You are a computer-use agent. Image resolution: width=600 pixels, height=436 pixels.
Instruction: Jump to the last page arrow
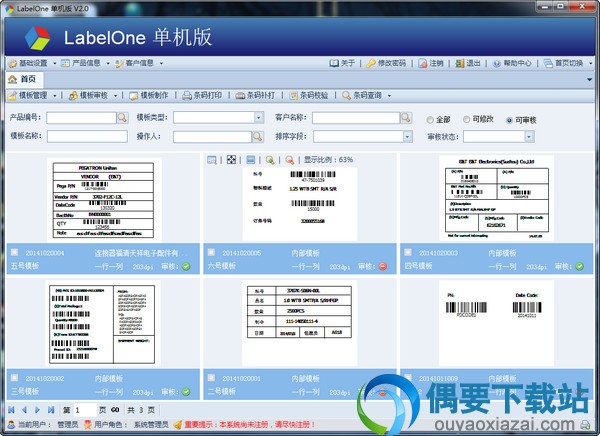(51, 410)
